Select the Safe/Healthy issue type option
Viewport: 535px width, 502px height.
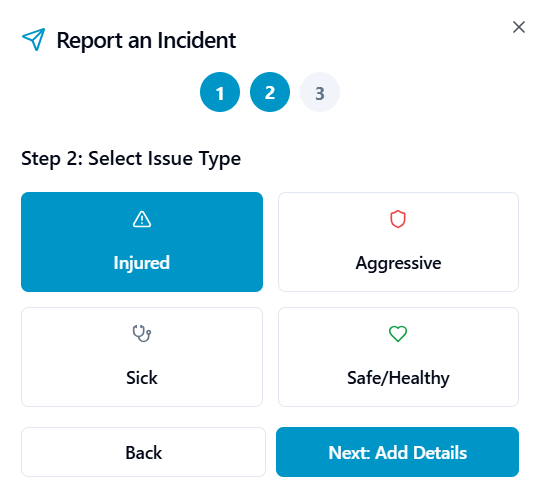pos(398,357)
